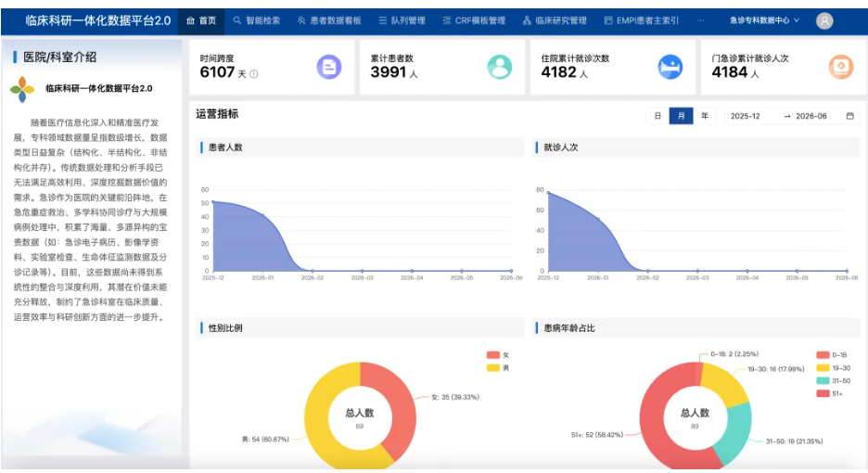
Task: Open the 智能检索 menu item
Action: click(256, 20)
